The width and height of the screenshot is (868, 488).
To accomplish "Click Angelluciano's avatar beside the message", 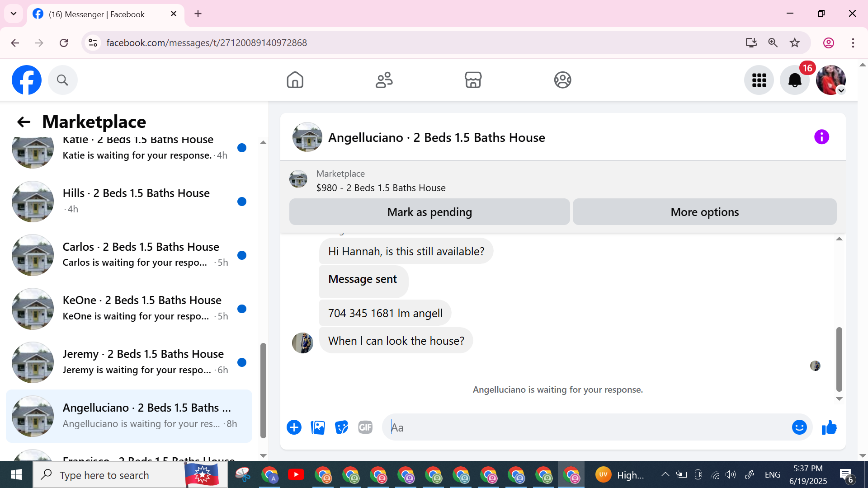I will coord(302,343).
